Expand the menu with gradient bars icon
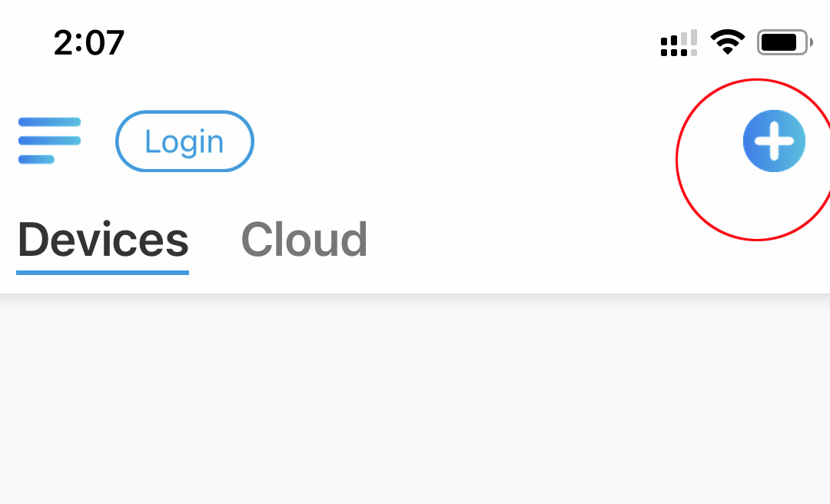Screen dimensions: 830x504 click(49, 141)
